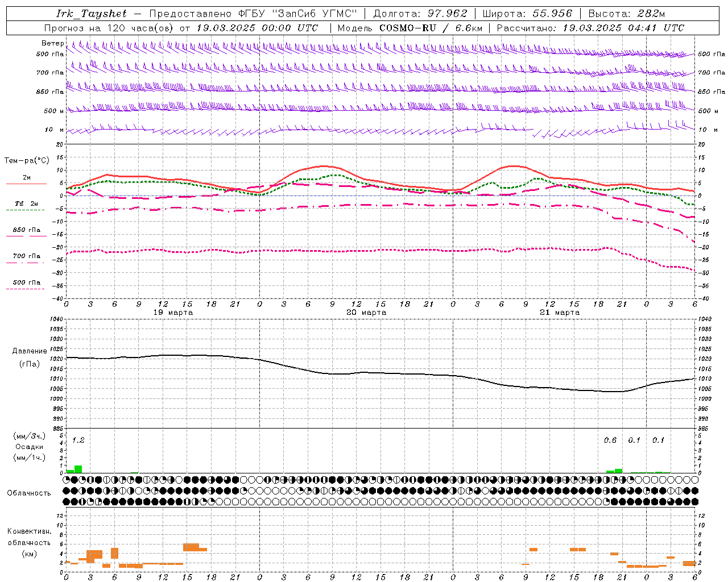Click the 0.6 precipitation total value
The image size is (728, 582).
(x=610, y=440)
